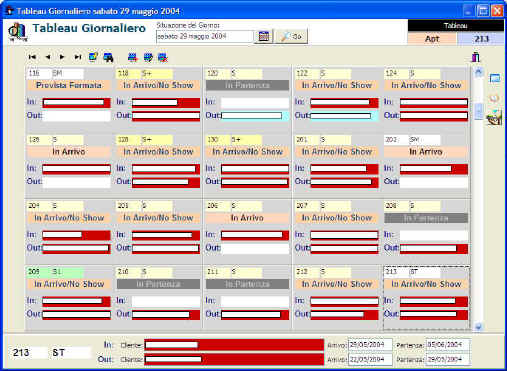Click the Arrivo date field 29/05/2004
Image resolution: width=507 pixels, height=371 pixels.
370,345
